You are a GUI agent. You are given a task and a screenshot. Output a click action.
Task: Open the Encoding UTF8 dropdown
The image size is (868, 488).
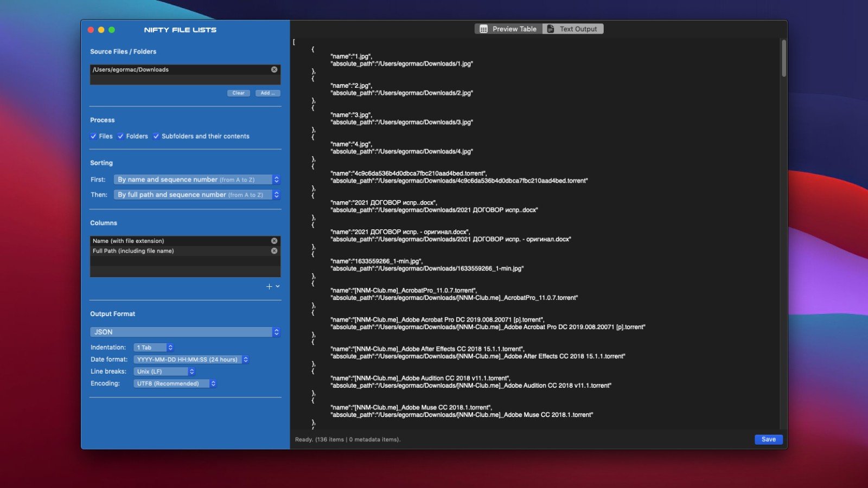coord(175,383)
